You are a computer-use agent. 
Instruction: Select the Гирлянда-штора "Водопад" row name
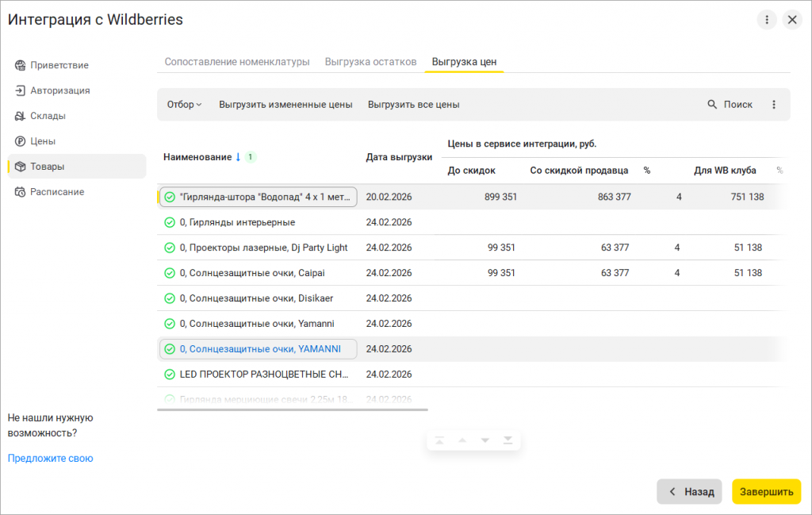coord(265,197)
